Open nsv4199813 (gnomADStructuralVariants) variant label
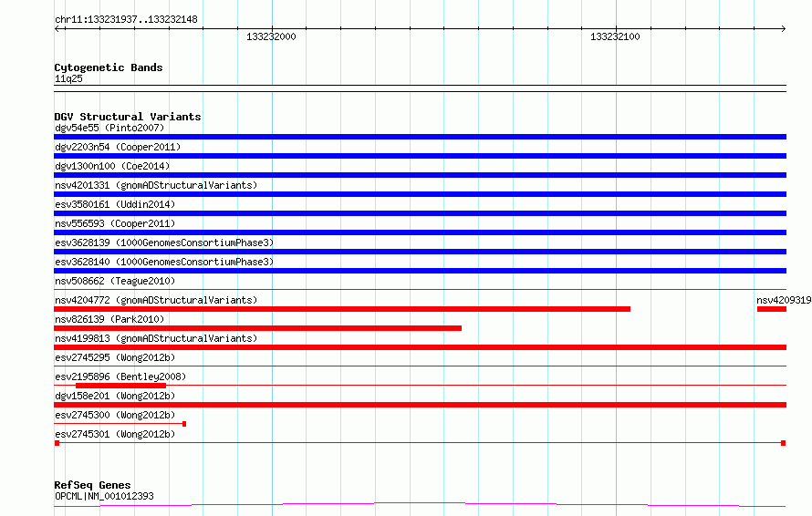 [156, 338]
